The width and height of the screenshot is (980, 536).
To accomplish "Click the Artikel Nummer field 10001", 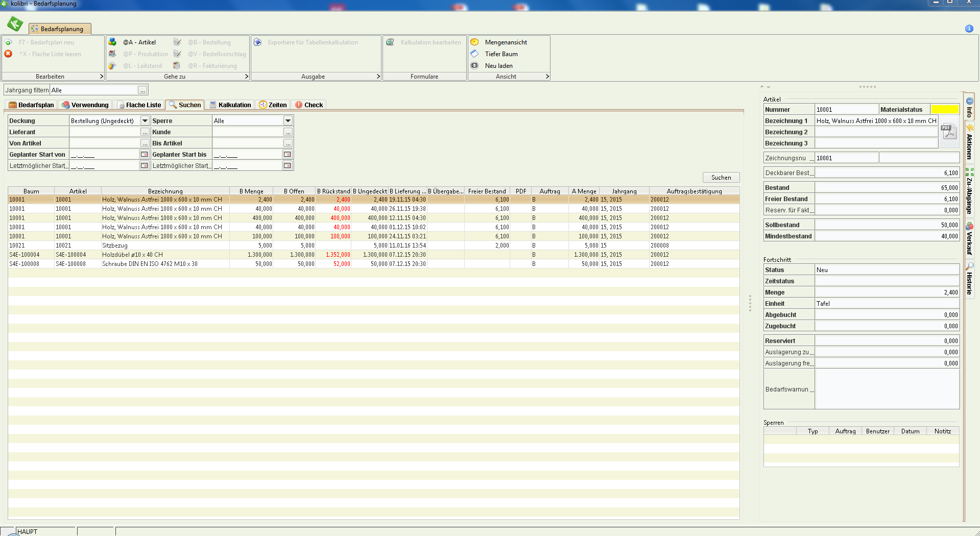I will [x=846, y=109].
